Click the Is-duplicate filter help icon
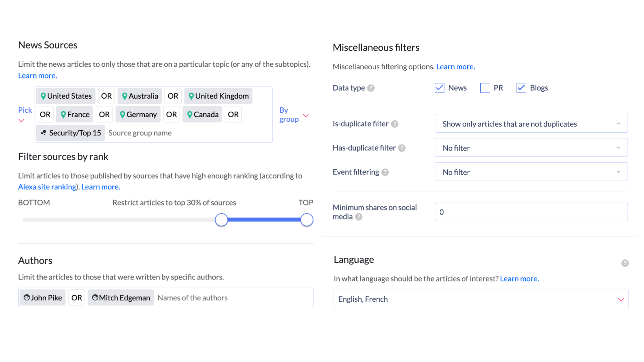The image size is (644, 362). coord(395,124)
